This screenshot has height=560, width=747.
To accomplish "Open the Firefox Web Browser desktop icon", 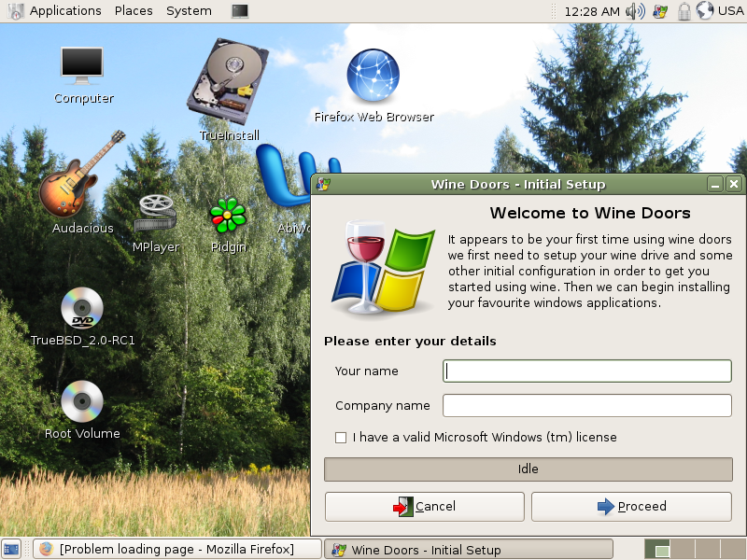I will tap(373, 75).
